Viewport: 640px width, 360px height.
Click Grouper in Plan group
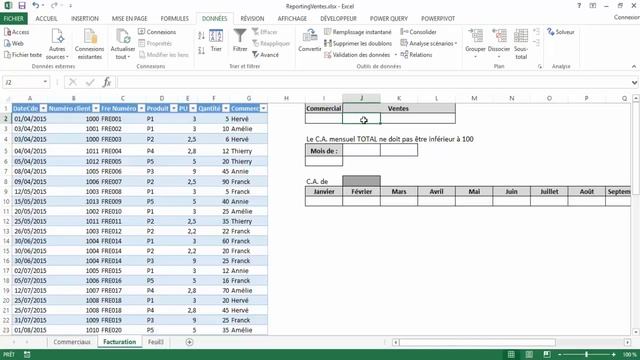(475, 43)
